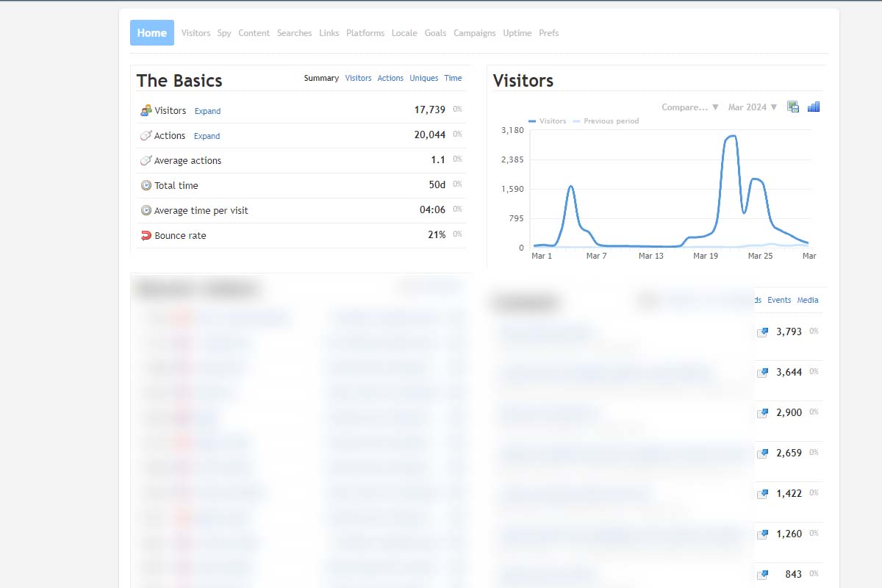
Task: Click the page icon beside 2,900
Action: 762,413
